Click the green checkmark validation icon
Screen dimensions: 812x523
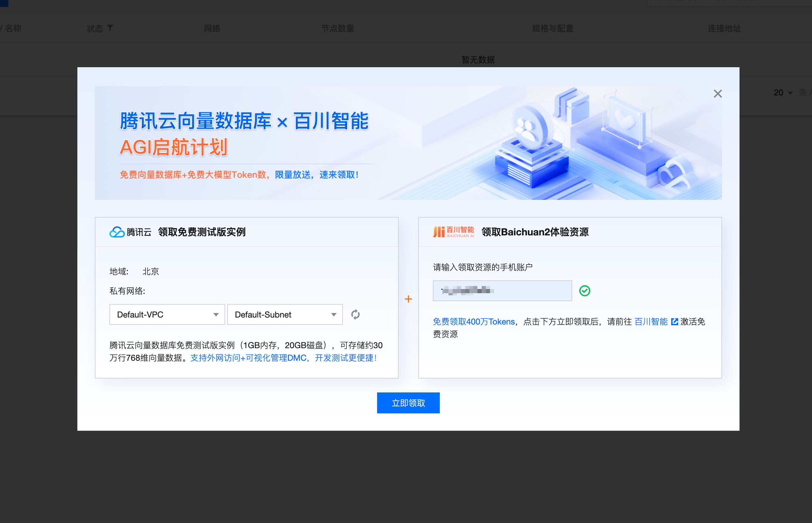point(584,291)
